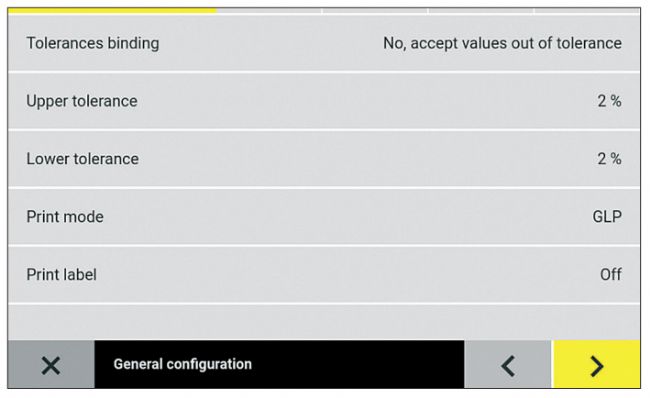Open the Tolerances binding setting
Image resolution: width=650 pixels, height=398 pixels.
click(x=324, y=43)
